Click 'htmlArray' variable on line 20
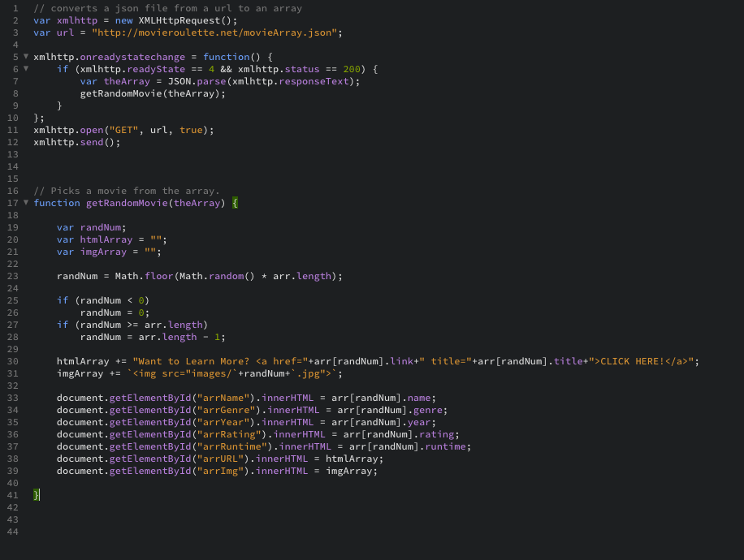 click(106, 239)
